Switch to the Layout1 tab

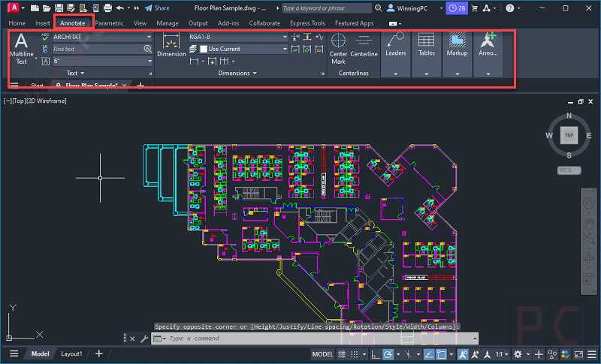[x=71, y=353]
